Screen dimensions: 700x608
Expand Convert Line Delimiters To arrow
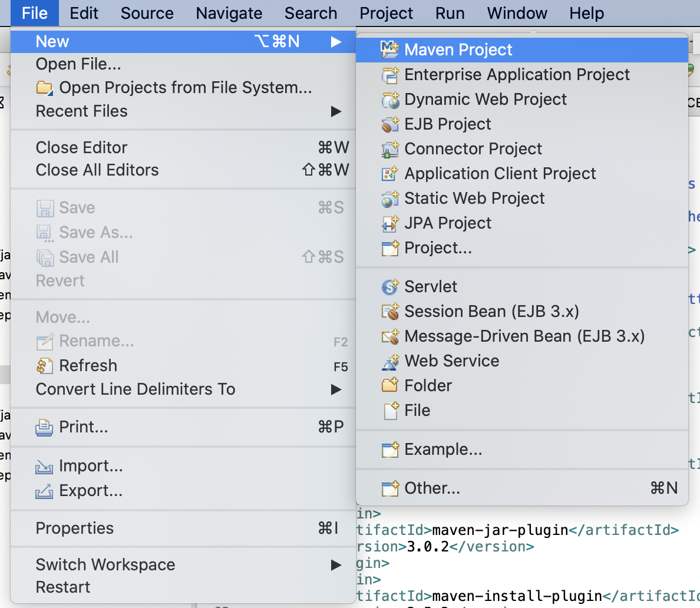tap(336, 389)
